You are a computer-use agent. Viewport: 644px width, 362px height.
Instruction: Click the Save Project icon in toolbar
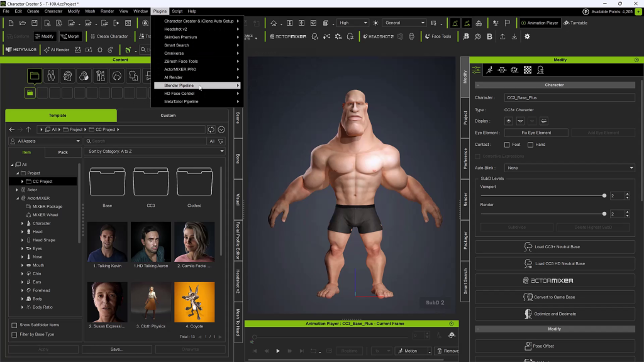pyautogui.click(x=35, y=23)
